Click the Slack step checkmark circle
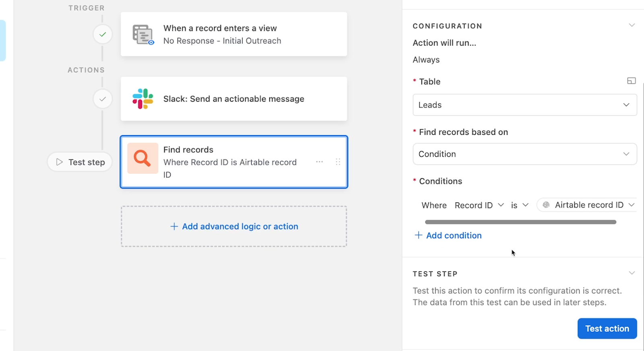Screen dimensions: 644x351 coord(103,99)
